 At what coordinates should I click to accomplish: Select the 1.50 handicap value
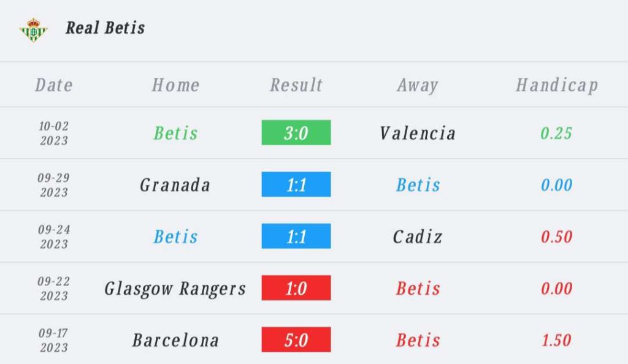pos(556,340)
